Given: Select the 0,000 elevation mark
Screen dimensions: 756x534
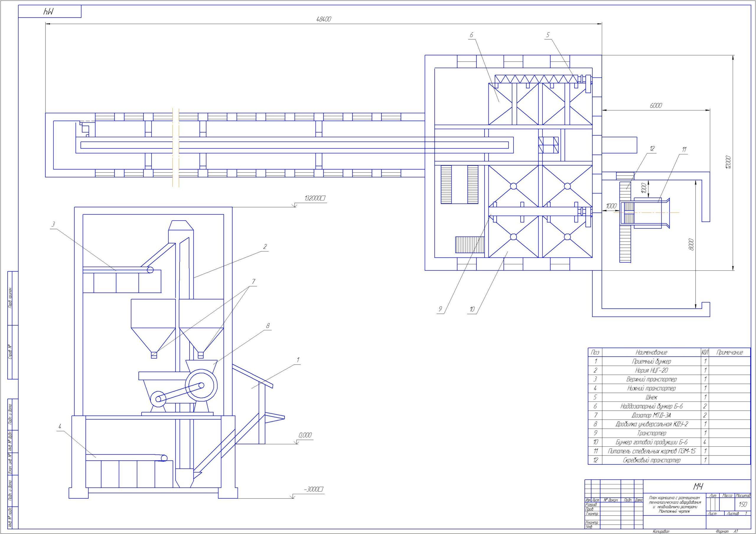Looking at the screenshot, I should (x=305, y=435).
